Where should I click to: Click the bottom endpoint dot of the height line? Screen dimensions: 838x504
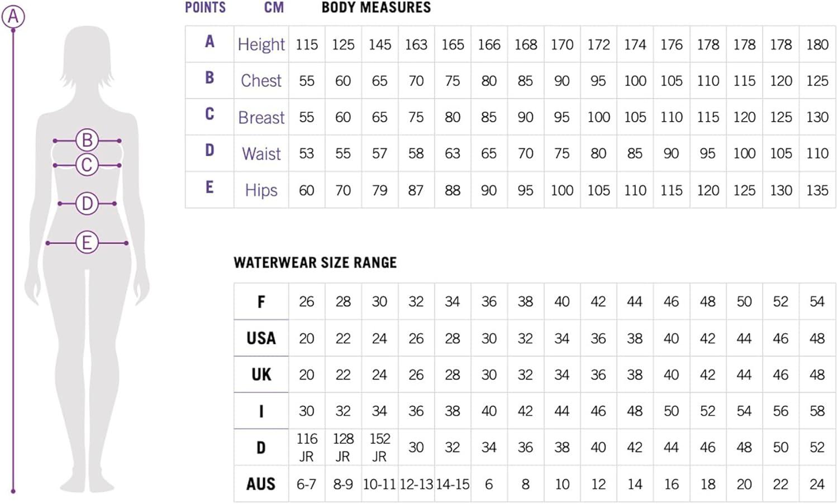(13, 491)
